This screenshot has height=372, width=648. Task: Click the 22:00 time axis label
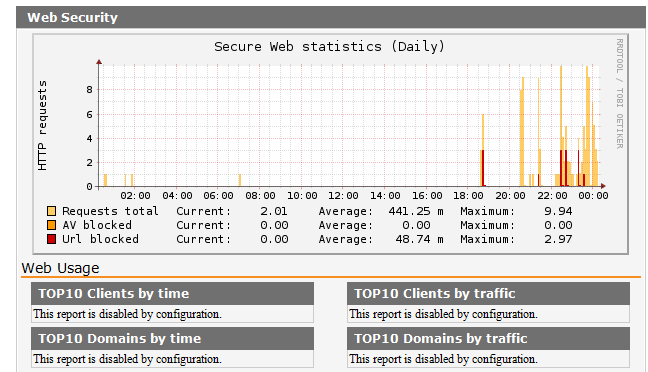point(552,196)
